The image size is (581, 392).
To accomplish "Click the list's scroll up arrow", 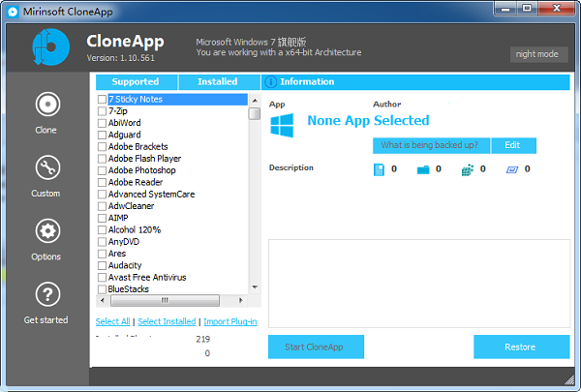I will click(255, 99).
